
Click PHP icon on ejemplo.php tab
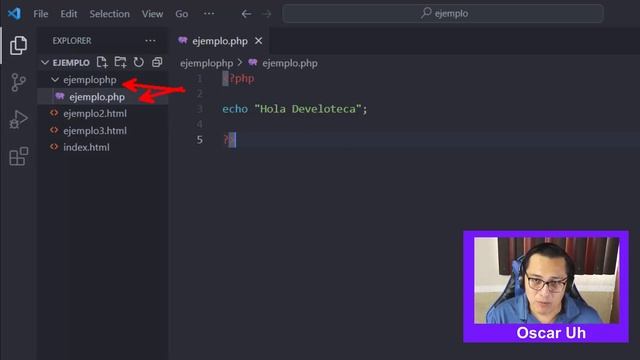(x=183, y=40)
